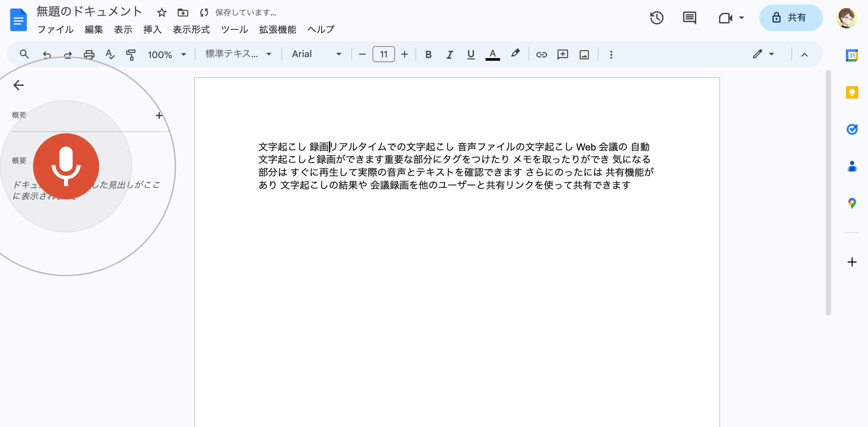Viewport: 868px width, 427px height.
Task: Stop voice typing with red microphone
Action: point(66,166)
